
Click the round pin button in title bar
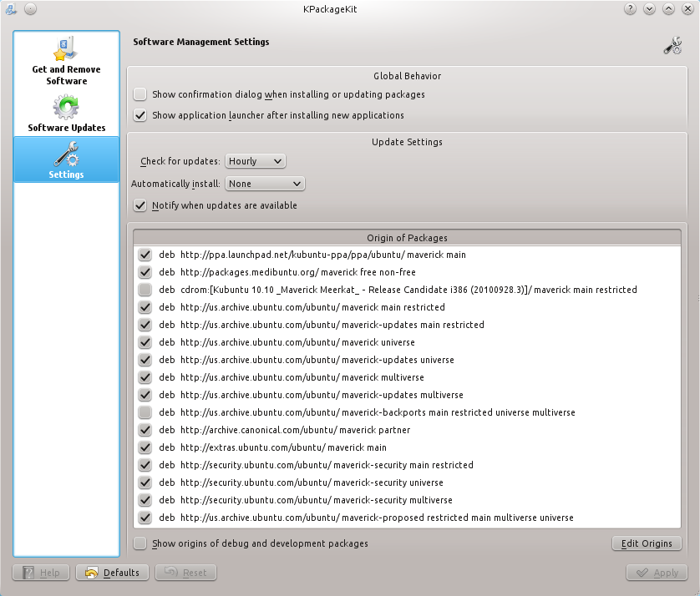pos(30,9)
